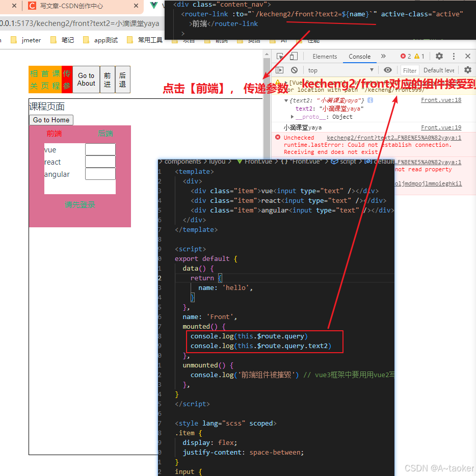Click the info badge next to logged object
The width and height of the screenshot is (476, 476).
tap(370, 100)
